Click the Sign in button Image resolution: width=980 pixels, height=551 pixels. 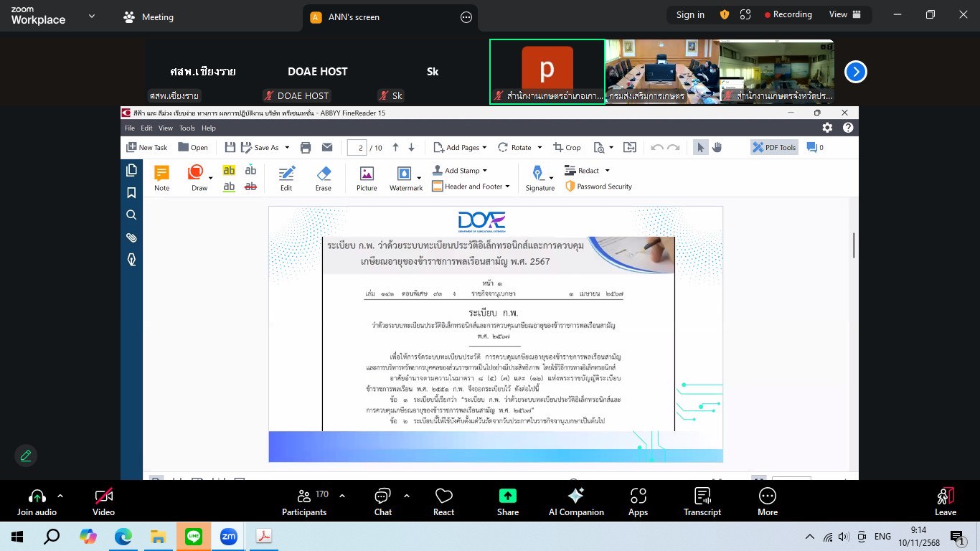690,14
